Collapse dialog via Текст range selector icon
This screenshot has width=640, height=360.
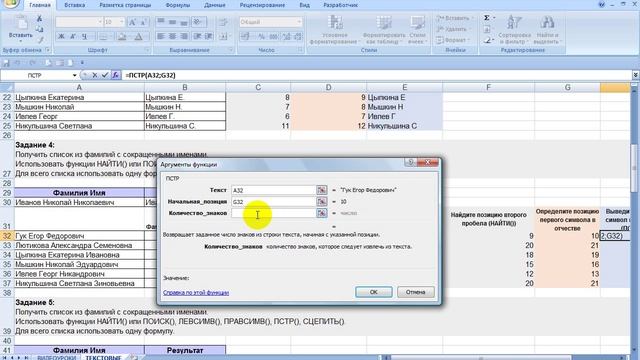(x=322, y=190)
